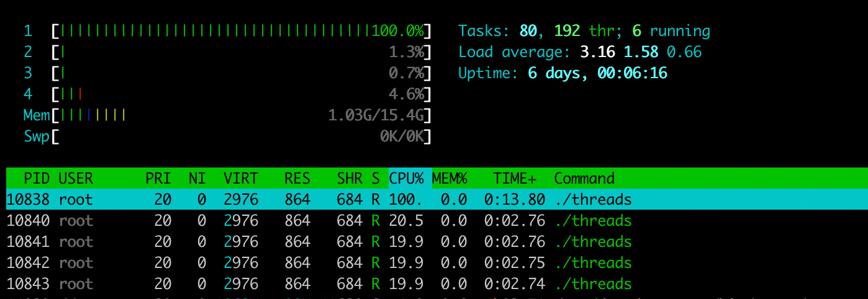
Task: Click the TIME+ value 0:13.80
Action: [x=515, y=200]
